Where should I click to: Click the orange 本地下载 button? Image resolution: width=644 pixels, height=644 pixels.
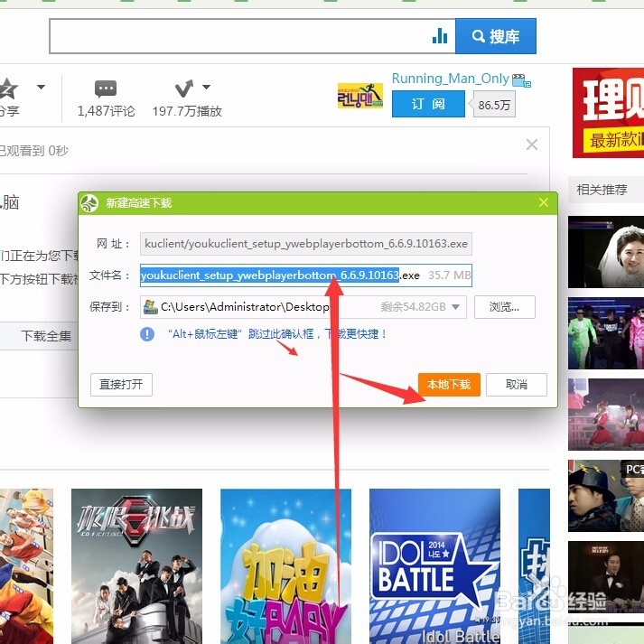[x=449, y=385]
